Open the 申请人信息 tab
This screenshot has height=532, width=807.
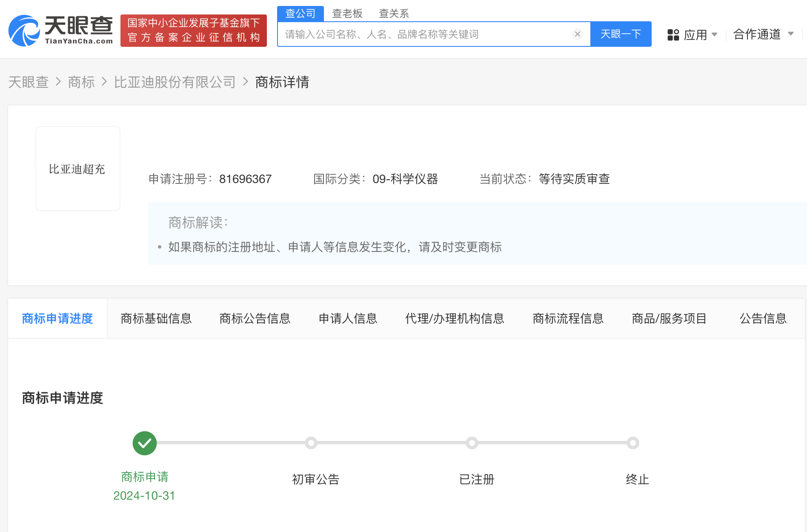point(348,318)
